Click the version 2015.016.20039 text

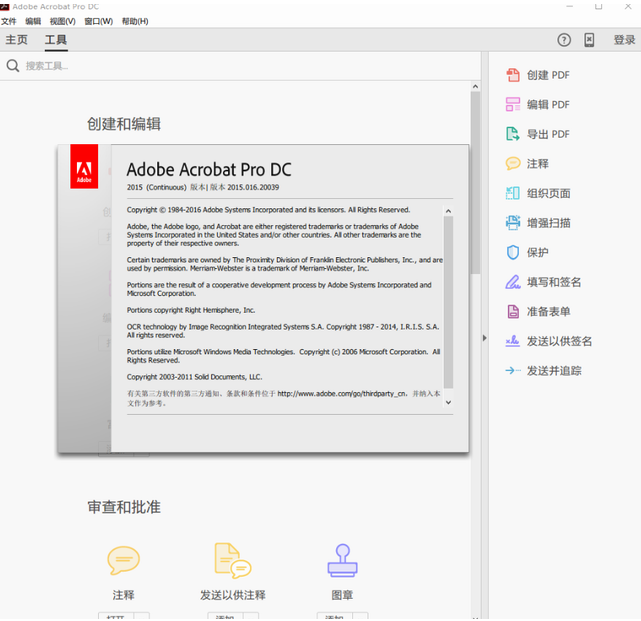click(253, 187)
